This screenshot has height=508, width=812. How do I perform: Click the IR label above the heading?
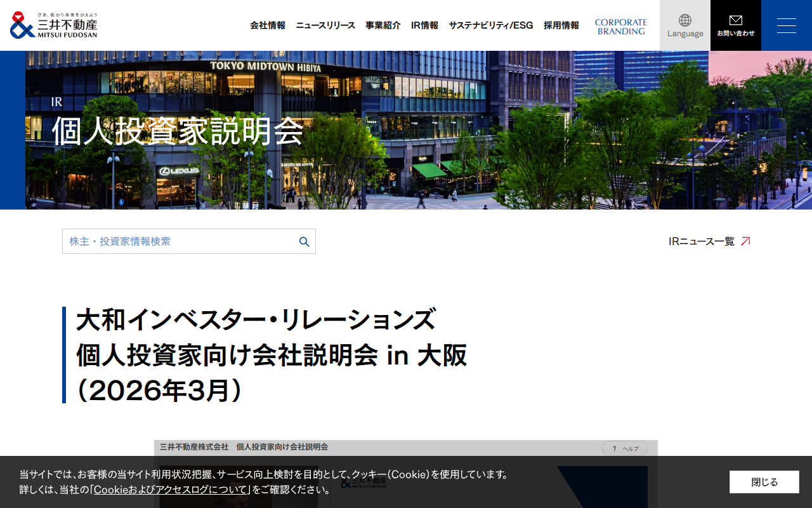click(56, 102)
